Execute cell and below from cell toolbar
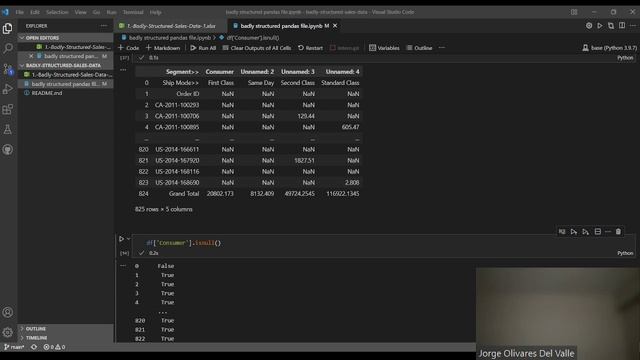640x360 pixels. [586, 232]
